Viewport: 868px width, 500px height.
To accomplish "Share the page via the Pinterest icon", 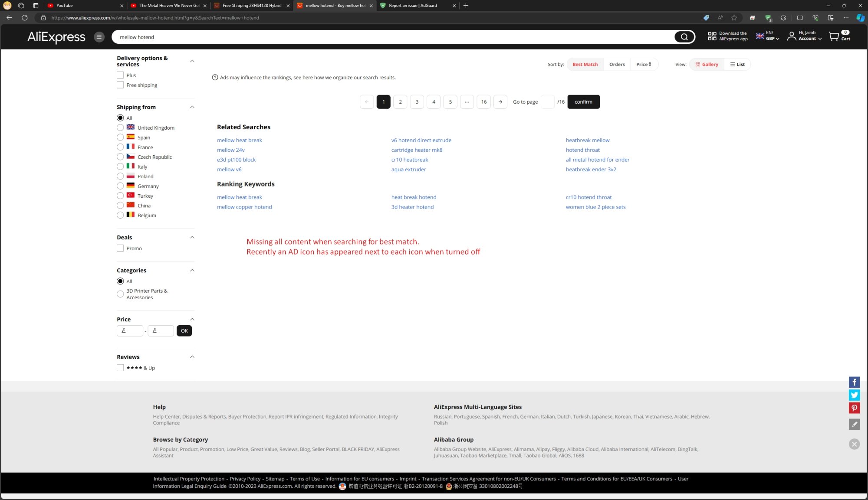I will pos(854,408).
